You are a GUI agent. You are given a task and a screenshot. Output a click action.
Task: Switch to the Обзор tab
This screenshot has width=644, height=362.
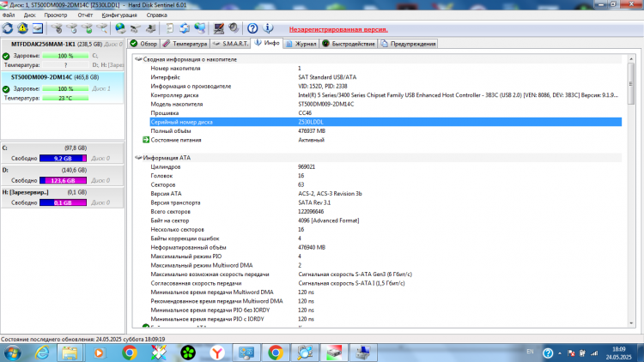(143, 44)
